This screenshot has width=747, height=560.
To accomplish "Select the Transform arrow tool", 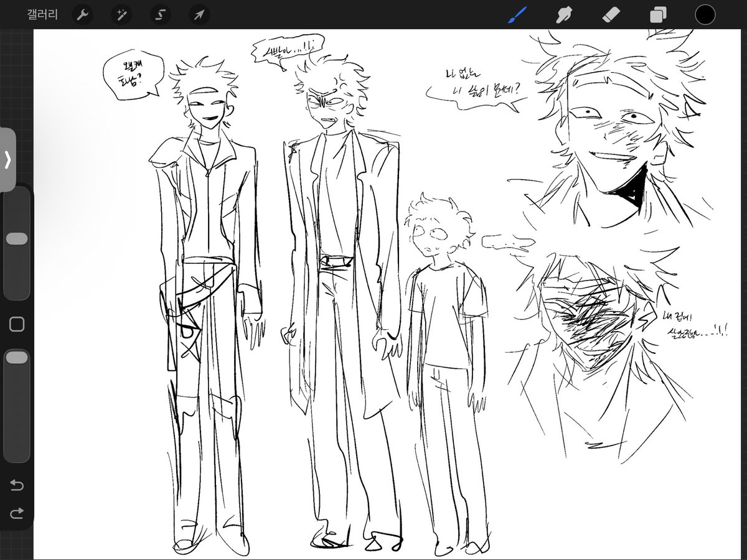I will (x=199, y=15).
